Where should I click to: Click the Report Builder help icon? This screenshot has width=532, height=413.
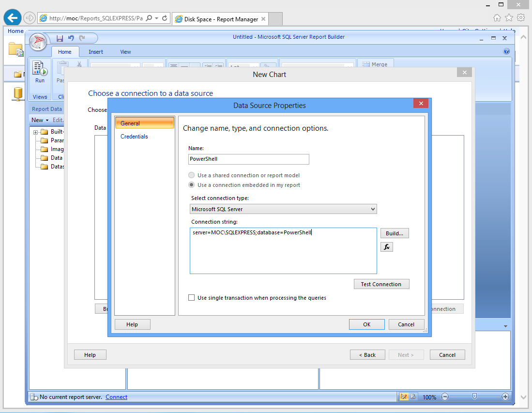(x=506, y=51)
